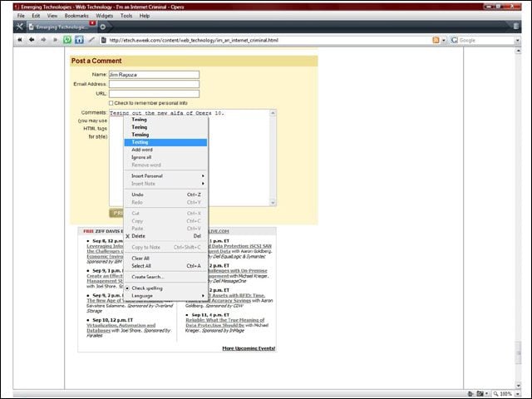Open the File menu

21,16
